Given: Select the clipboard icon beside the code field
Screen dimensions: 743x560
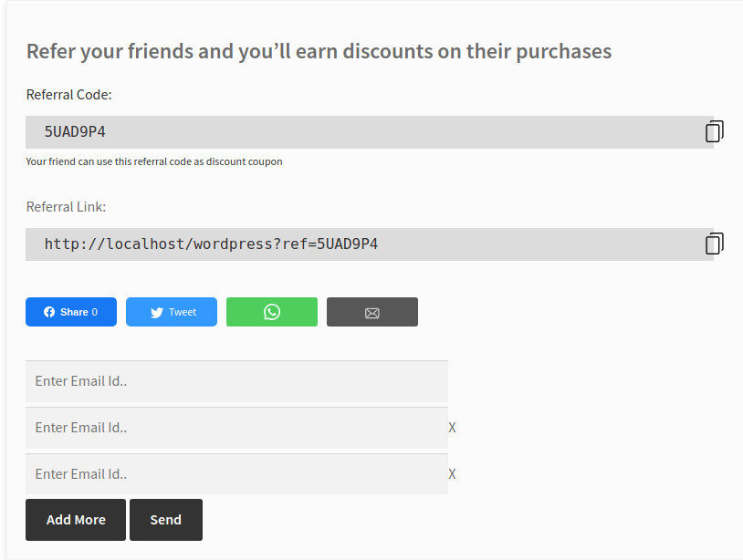Looking at the screenshot, I should pos(714,130).
